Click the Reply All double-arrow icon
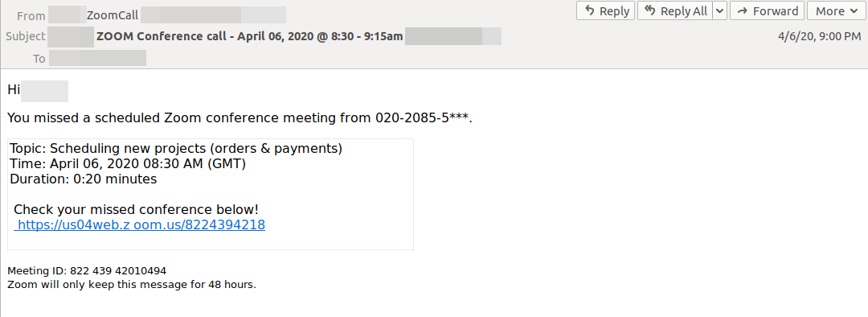The width and height of the screenshot is (868, 317). [652, 11]
